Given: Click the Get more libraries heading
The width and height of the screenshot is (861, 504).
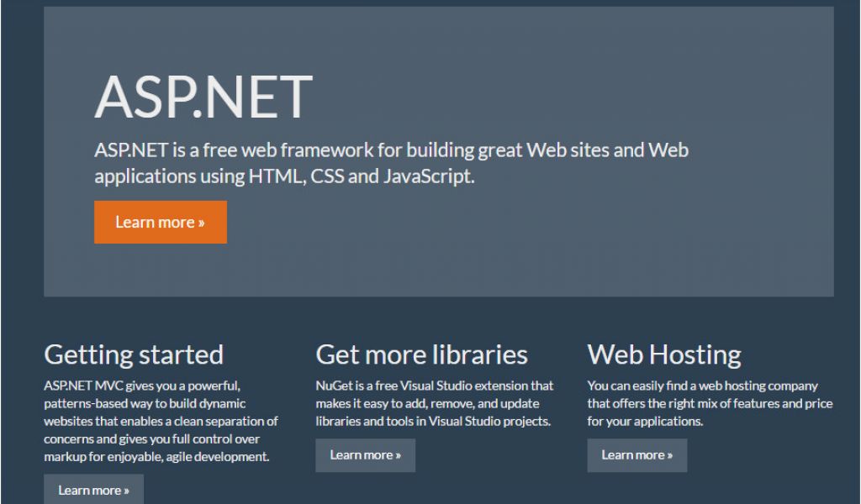Looking at the screenshot, I should pos(422,354).
